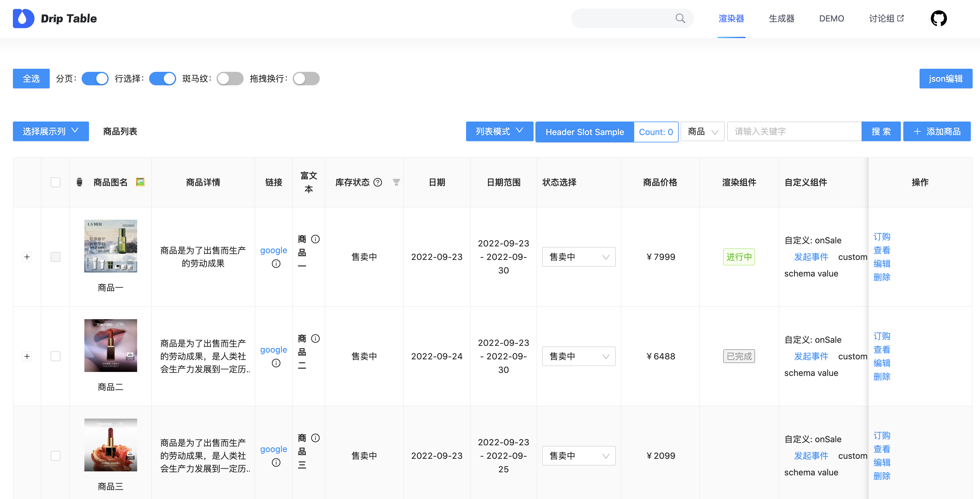Check the select-all checkbox in table header
The height and width of the screenshot is (499, 980).
click(x=55, y=182)
